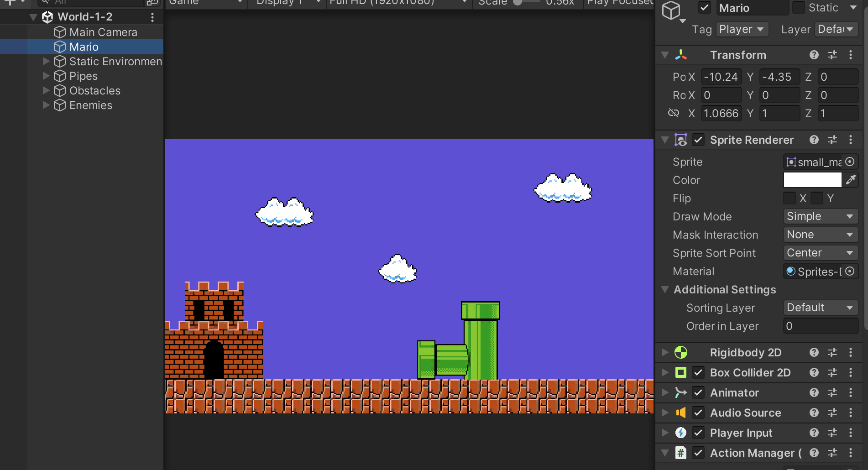The width and height of the screenshot is (868, 470).
Task: Collapse the World-1-2 scene tree
Action: [x=33, y=17]
